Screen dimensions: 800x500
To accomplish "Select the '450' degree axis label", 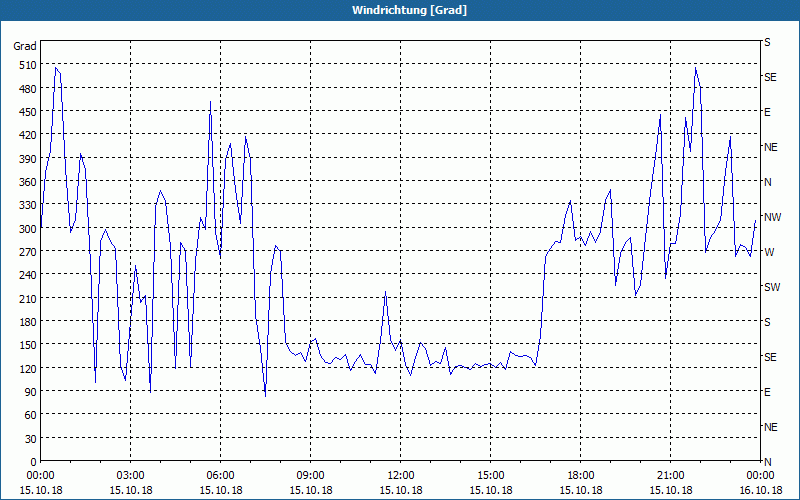I will [28, 112].
